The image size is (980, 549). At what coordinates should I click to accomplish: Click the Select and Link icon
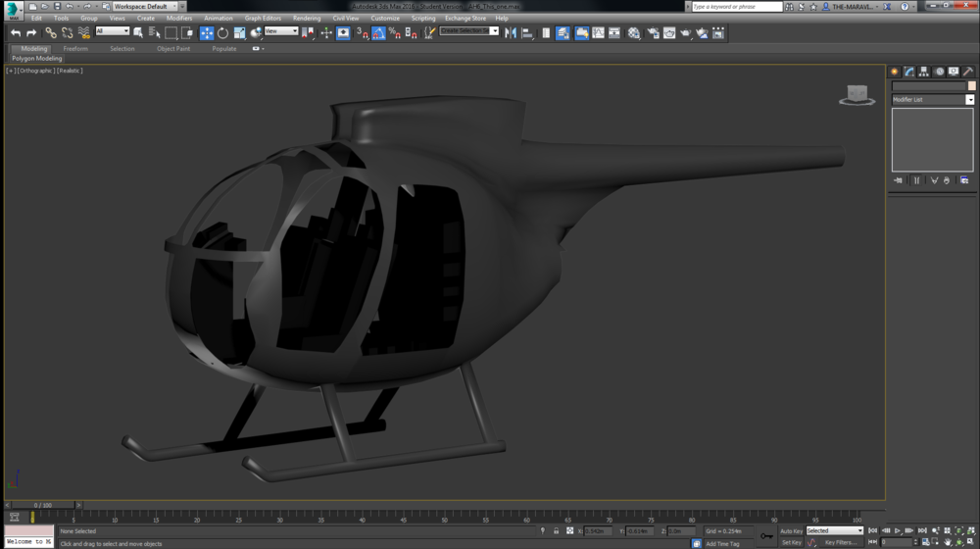tap(51, 33)
